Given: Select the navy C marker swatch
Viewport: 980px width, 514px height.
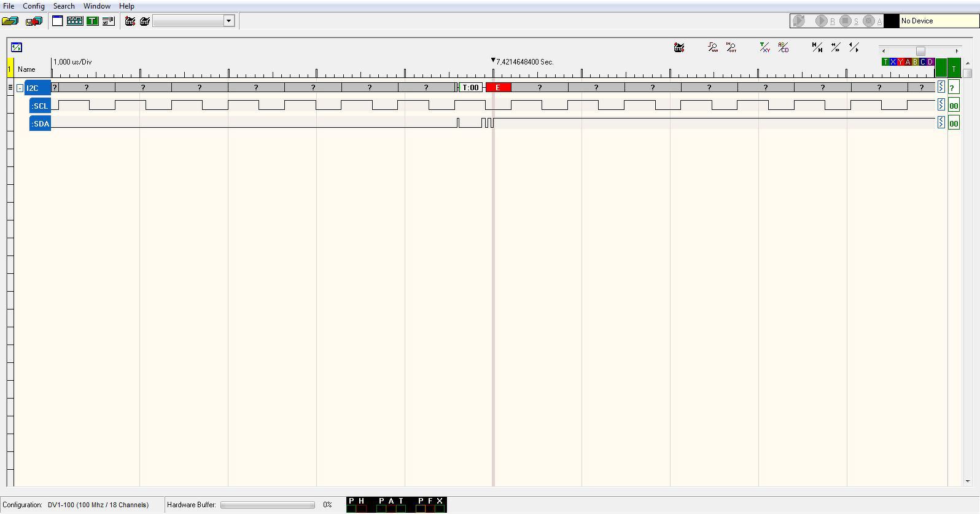Looking at the screenshot, I should click(923, 62).
